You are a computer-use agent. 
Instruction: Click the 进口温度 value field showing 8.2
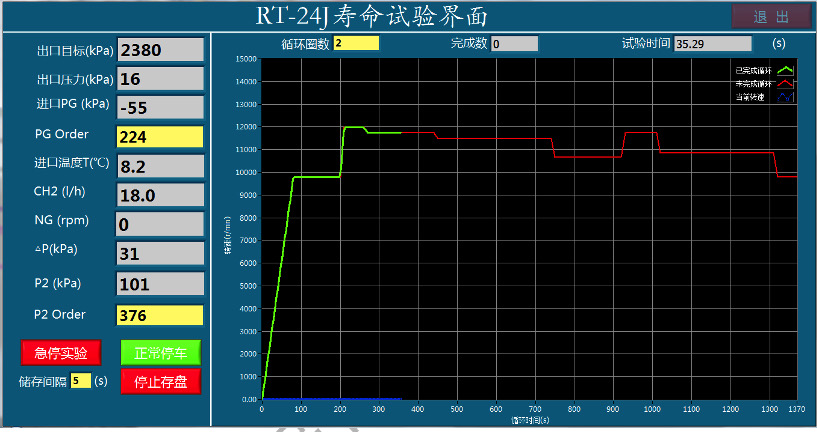pos(160,166)
